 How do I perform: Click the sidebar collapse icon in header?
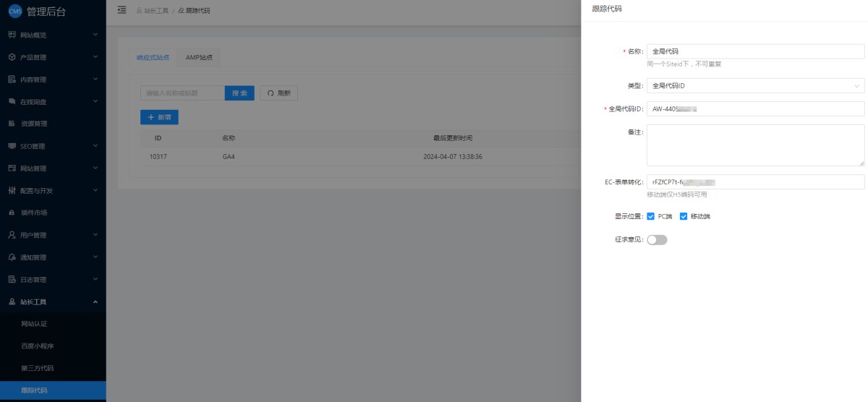coord(122,10)
